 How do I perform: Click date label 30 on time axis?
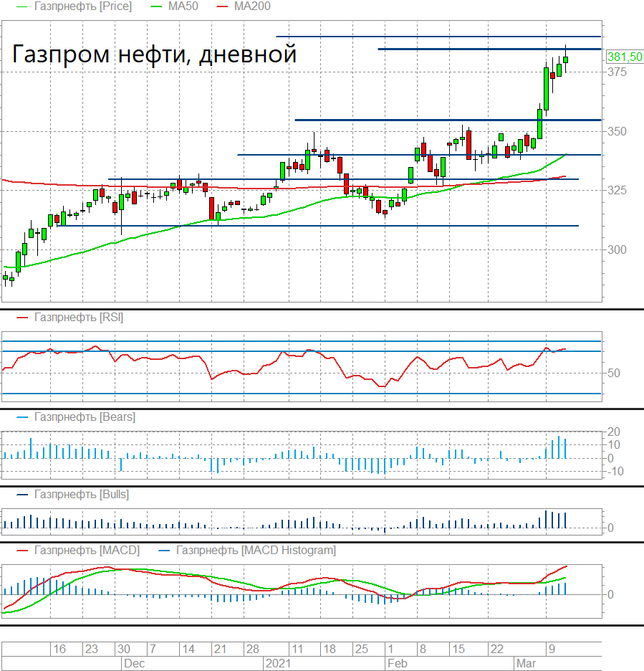[124, 649]
